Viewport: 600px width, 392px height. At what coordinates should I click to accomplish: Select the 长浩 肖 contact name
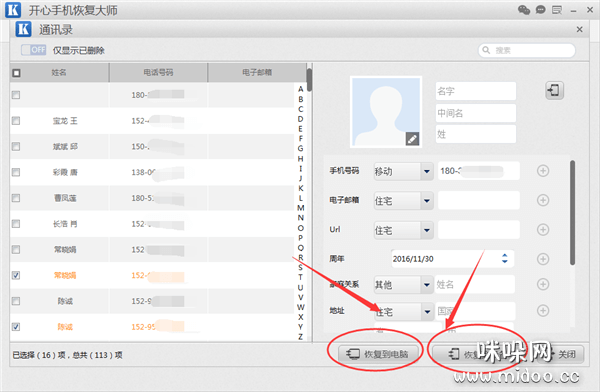[65, 224]
